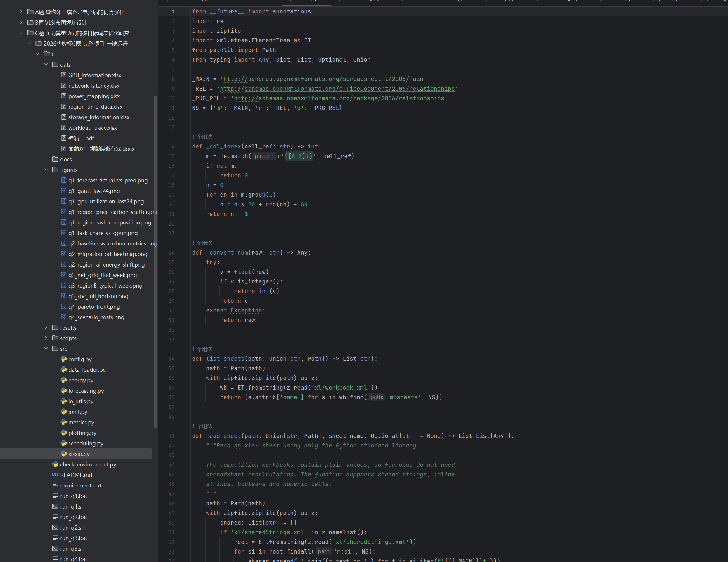Collapse the src folder chevron
This screenshot has width=728, height=562.
(46, 349)
